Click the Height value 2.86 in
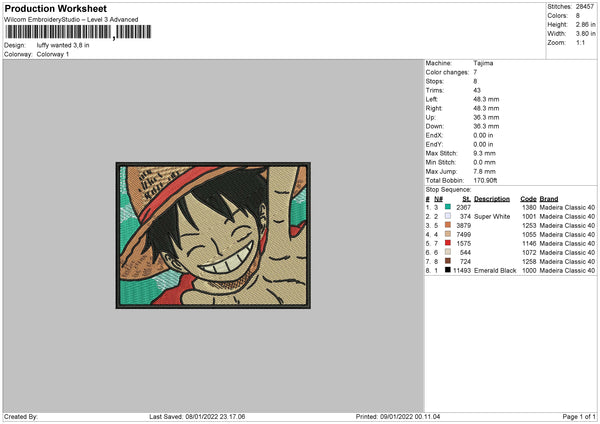 pyautogui.click(x=585, y=24)
